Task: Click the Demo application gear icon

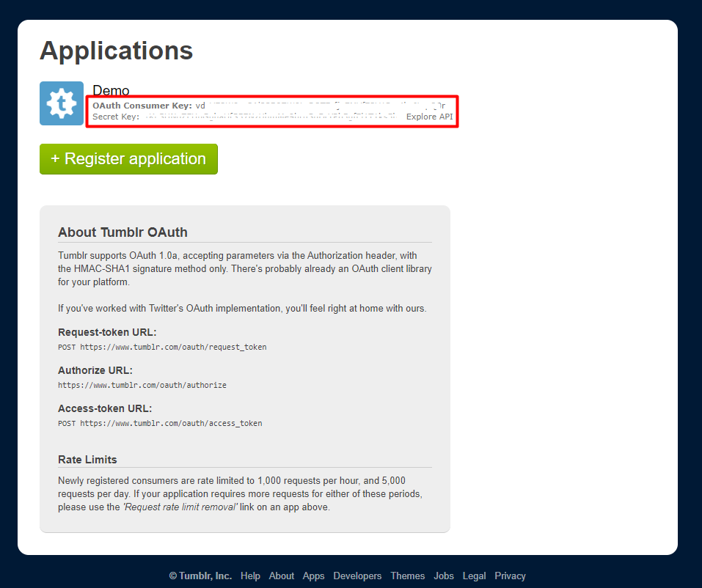Action: pos(62,103)
